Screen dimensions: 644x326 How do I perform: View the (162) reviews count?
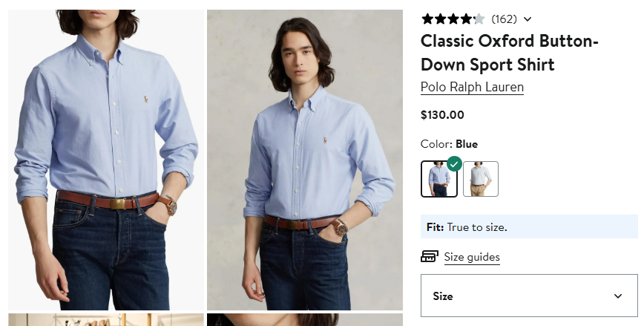(504, 19)
